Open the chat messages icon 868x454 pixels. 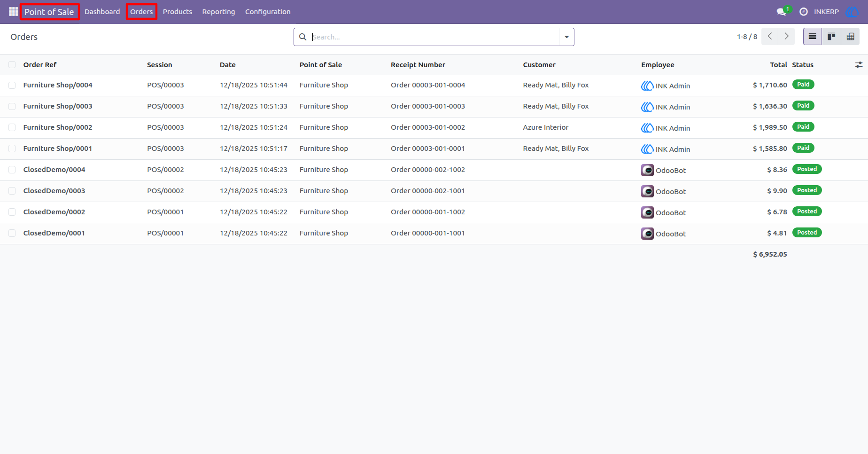coord(782,12)
